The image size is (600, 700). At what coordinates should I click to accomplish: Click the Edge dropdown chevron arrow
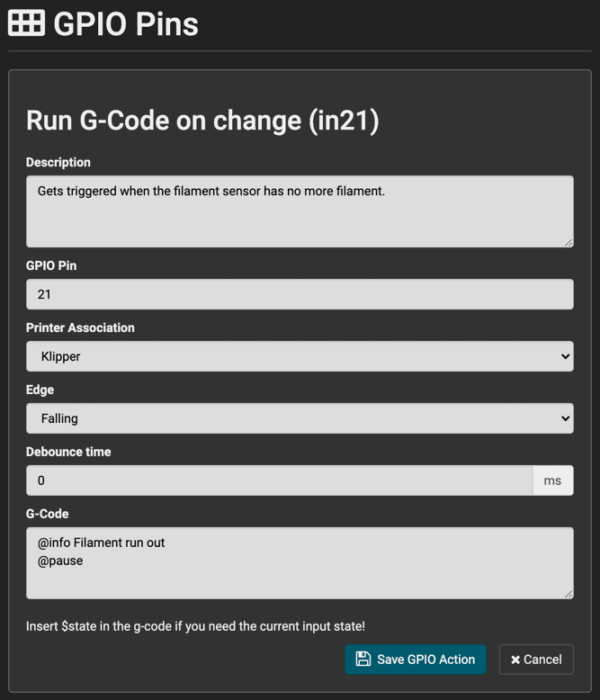tap(565, 418)
